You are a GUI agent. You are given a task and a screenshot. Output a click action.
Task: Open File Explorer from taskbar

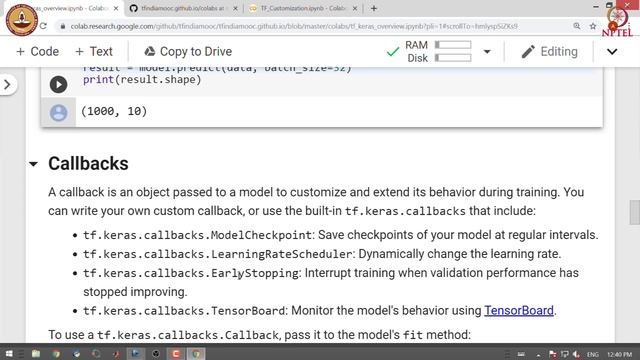click(x=36, y=353)
